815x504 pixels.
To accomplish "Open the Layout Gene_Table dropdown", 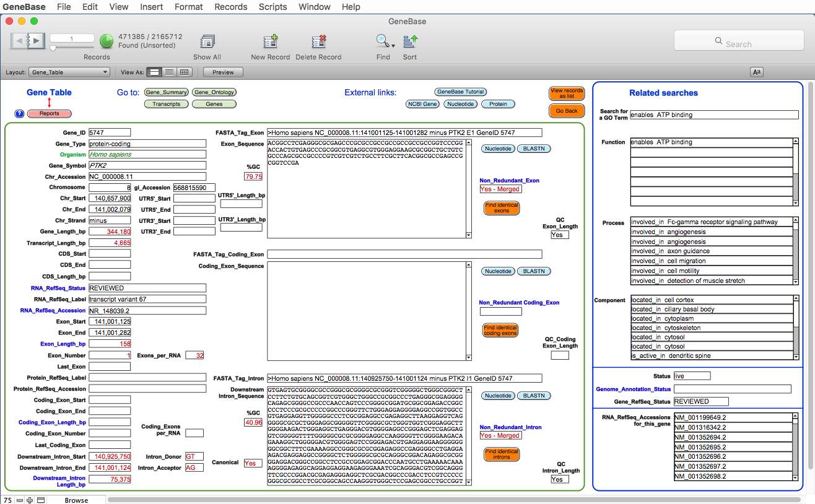I will tap(69, 72).
